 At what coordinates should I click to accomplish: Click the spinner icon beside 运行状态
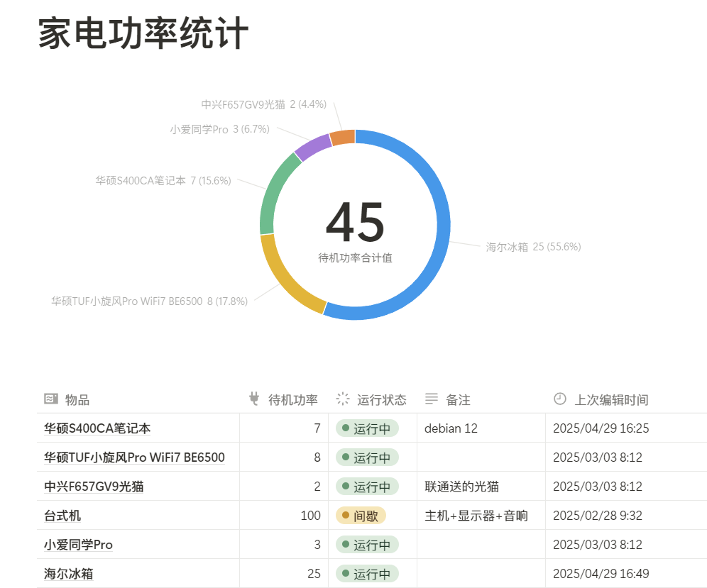coord(343,399)
